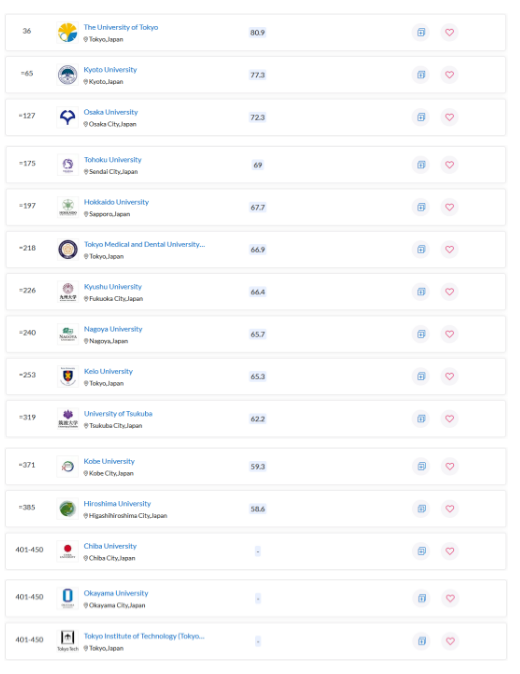
Task: Click the compare icon for Tokyo Institute of Technology
Action: tap(422, 641)
